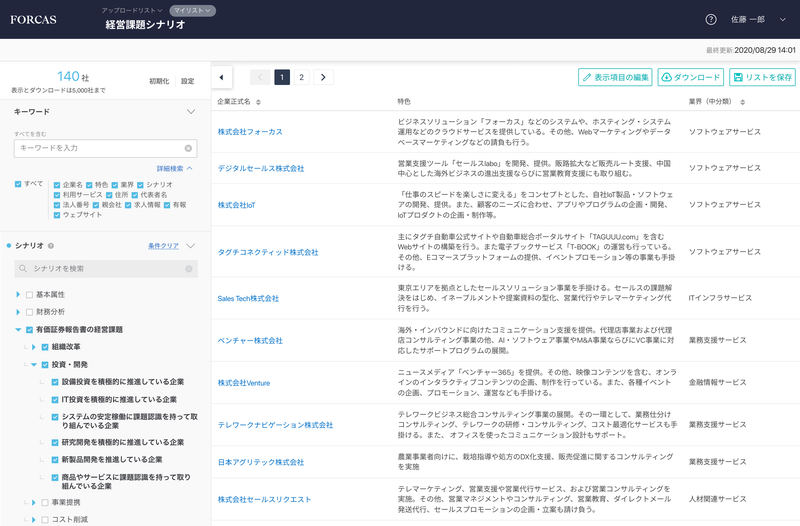
Task: Collapse 詳細検索 options
Action: click(x=174, y=168)
